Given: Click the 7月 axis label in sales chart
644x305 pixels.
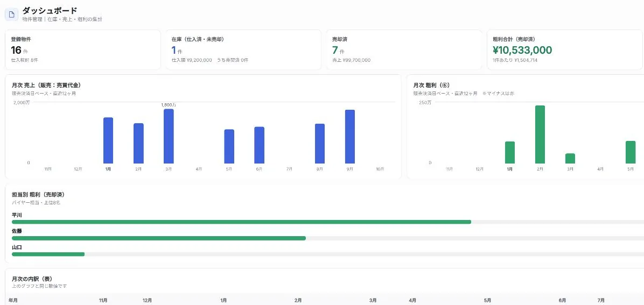Looking at the screenshot, I should tap(289, 169).
